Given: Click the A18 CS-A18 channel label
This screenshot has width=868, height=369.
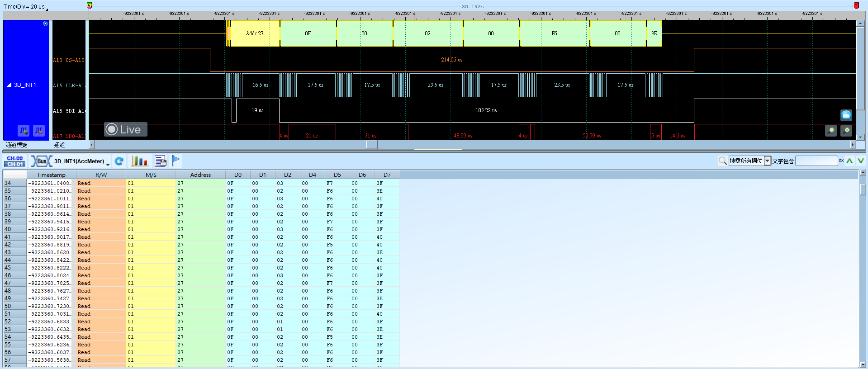Looking at the screenshot, I should [x=69, y=60].
